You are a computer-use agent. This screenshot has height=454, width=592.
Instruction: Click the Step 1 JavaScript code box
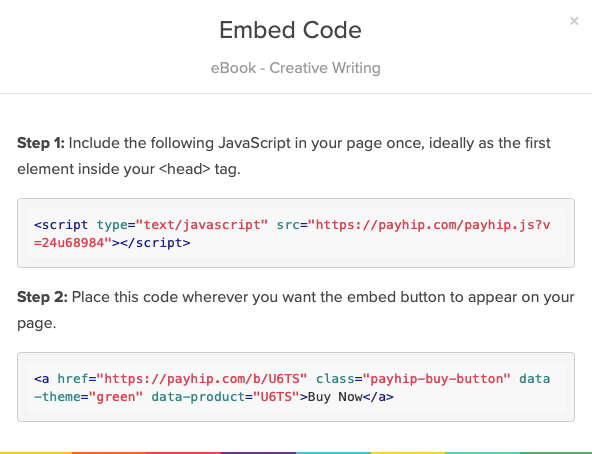[x=296, y=233]
